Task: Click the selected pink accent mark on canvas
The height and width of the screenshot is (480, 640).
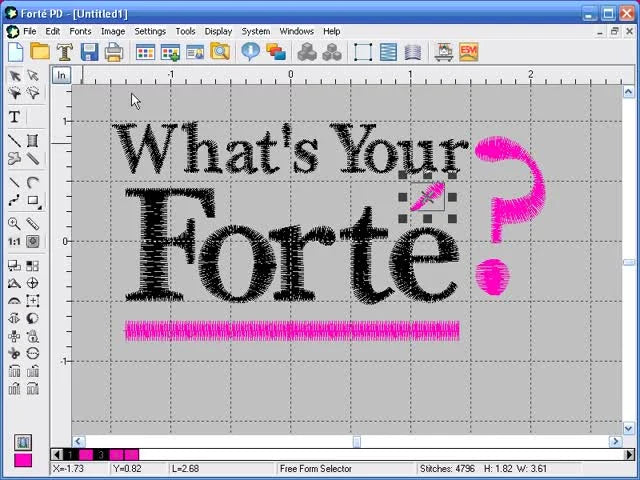Action: click(x=427, y=197)
